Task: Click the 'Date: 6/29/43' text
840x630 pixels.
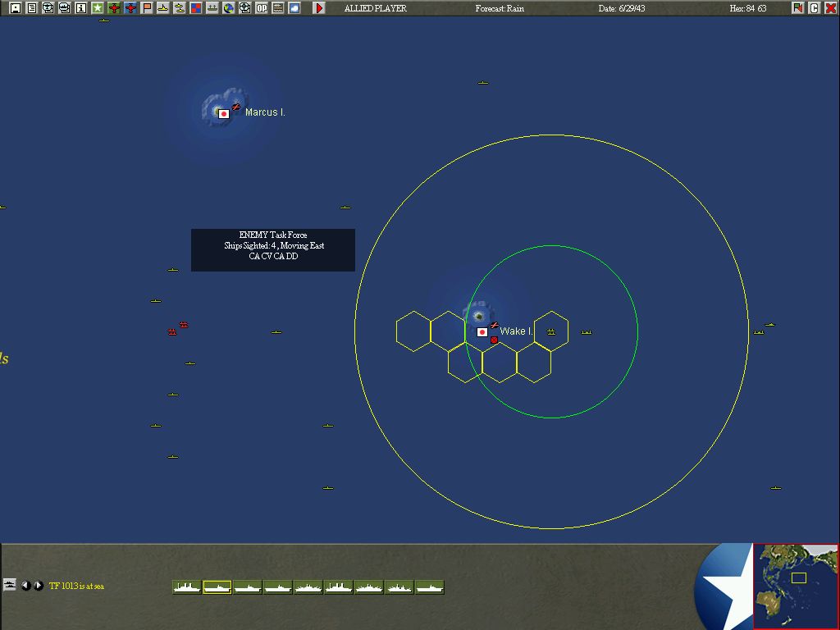Action: pyautogui.click(x=622, y=8)
